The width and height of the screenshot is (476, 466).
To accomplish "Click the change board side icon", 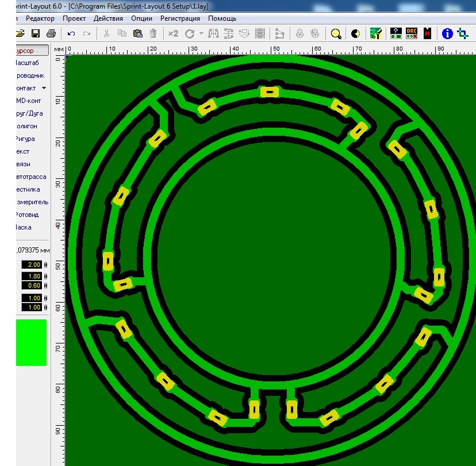I will pos(244,33).
